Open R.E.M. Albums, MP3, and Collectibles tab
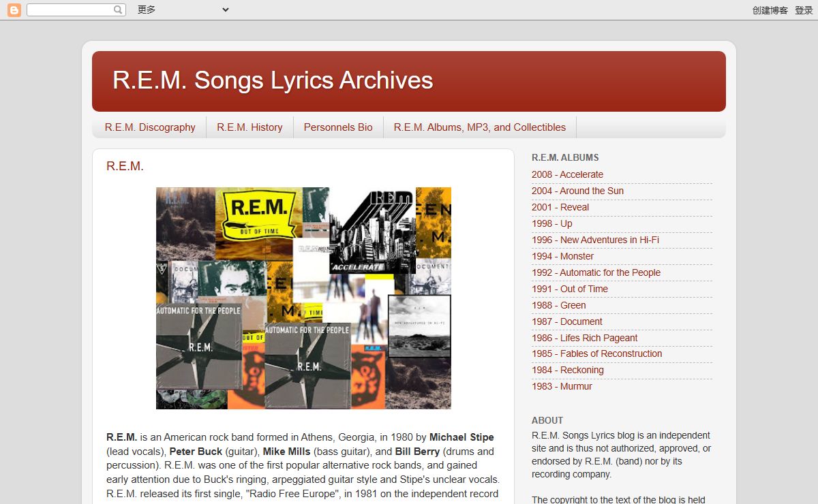This screenshot has height=504, width=818. (480, 127)
